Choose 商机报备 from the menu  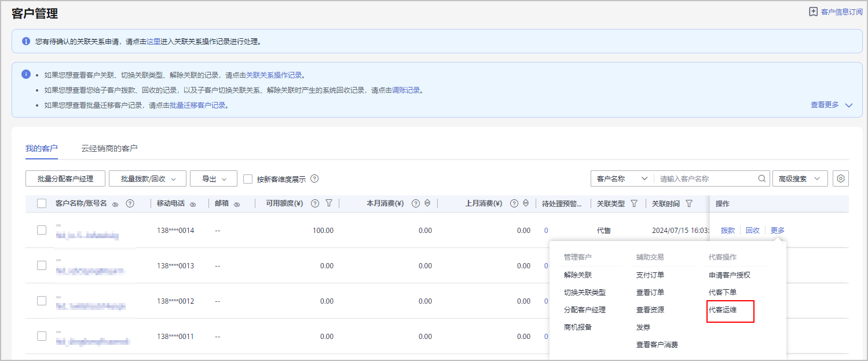click(578, 327)
